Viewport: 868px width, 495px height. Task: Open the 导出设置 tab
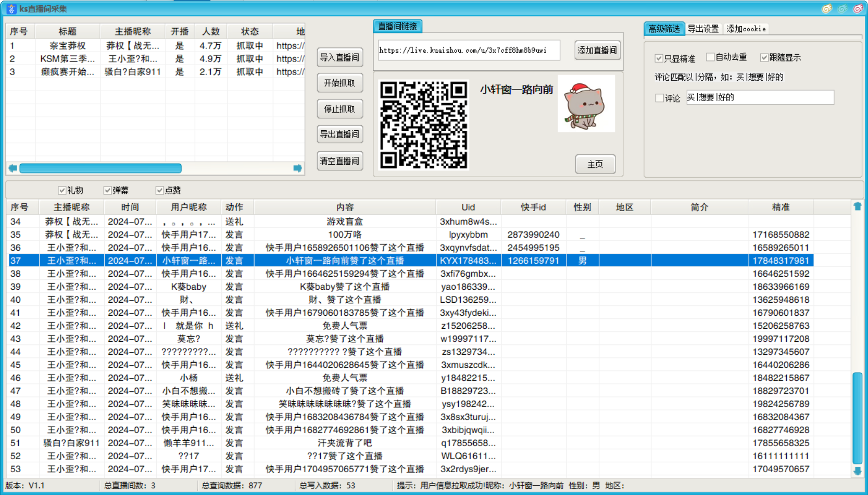tap(703, 29)
